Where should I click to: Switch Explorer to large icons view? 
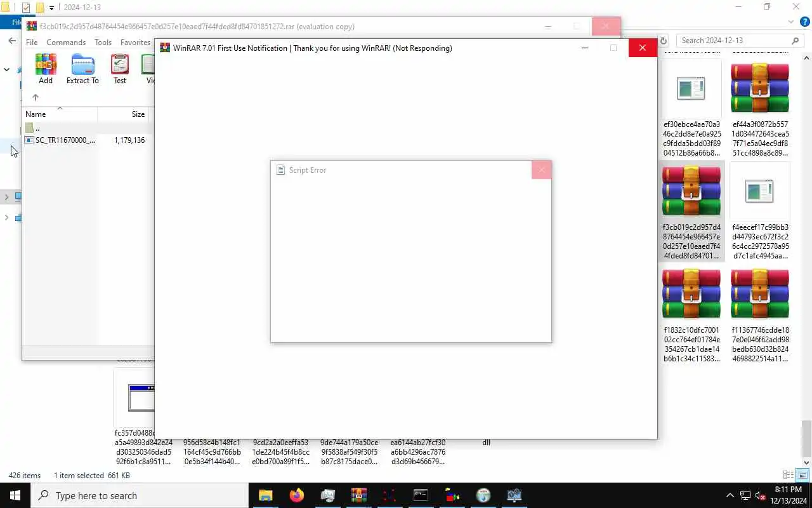click(802, 475)
